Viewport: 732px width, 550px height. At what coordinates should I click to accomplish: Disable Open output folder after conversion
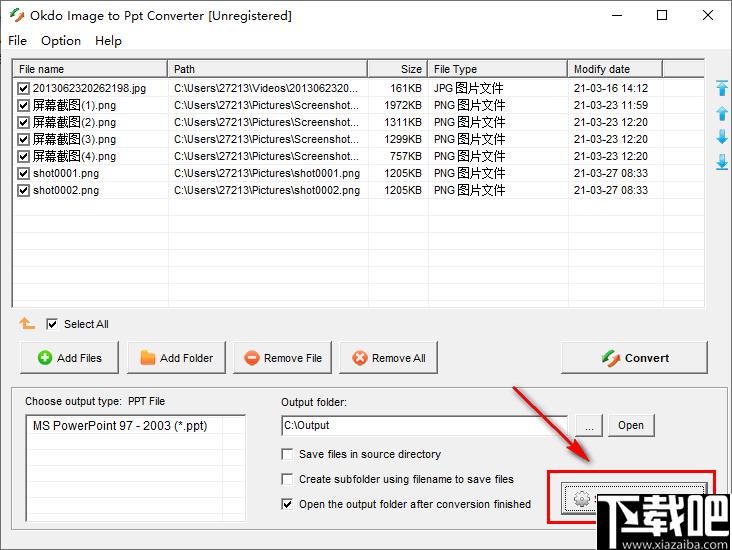[287, 504]
